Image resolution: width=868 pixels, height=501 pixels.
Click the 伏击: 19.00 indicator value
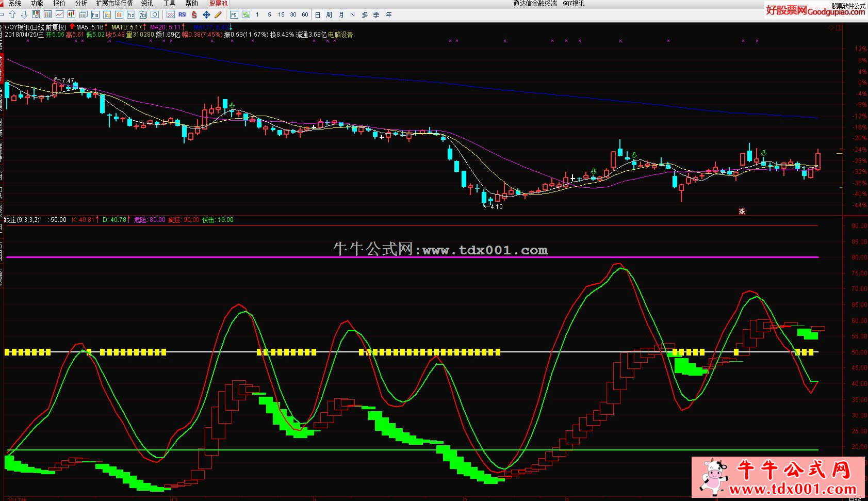pyautogui.click(x=218, y=220)
